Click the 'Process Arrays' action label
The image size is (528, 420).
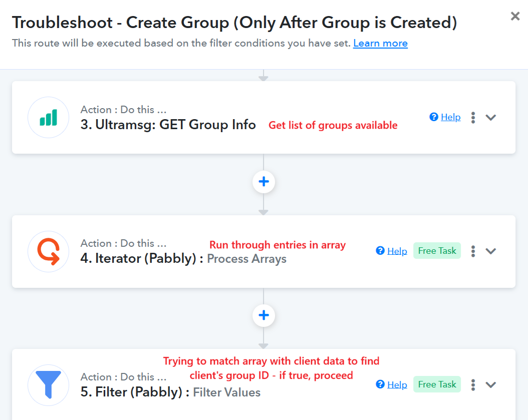coord(246,259)
